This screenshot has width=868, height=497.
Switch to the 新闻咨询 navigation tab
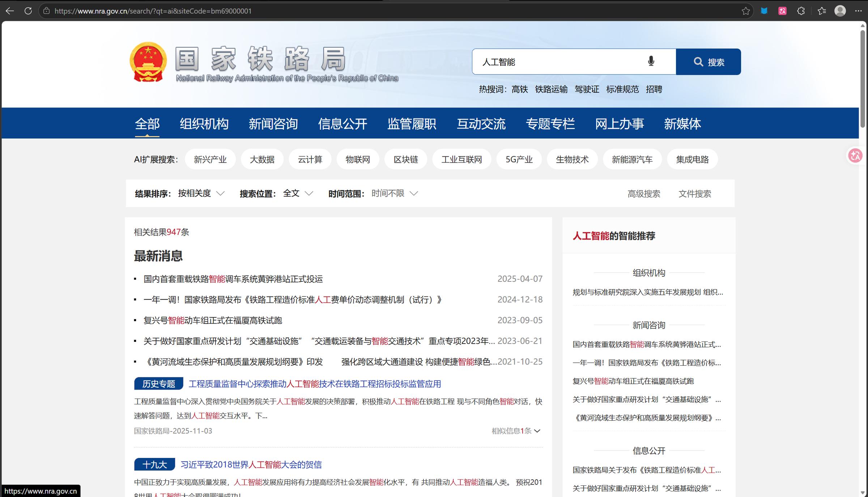click(273, 124)
